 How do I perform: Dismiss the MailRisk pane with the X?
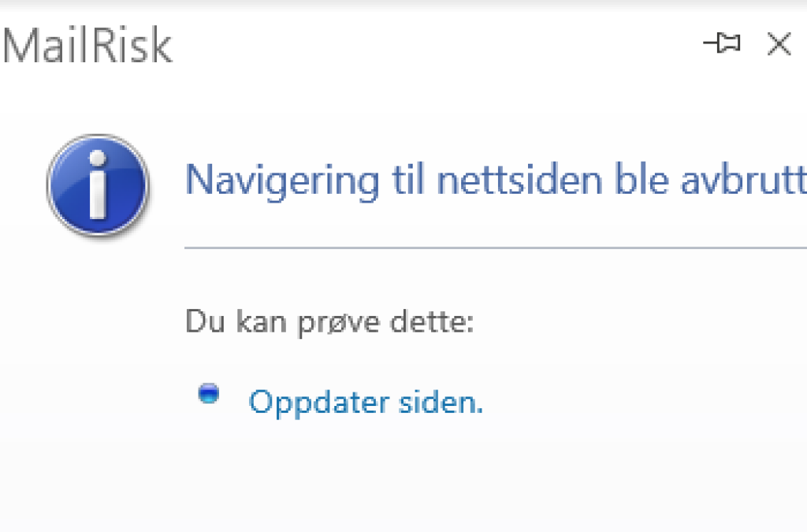[779, 45]
